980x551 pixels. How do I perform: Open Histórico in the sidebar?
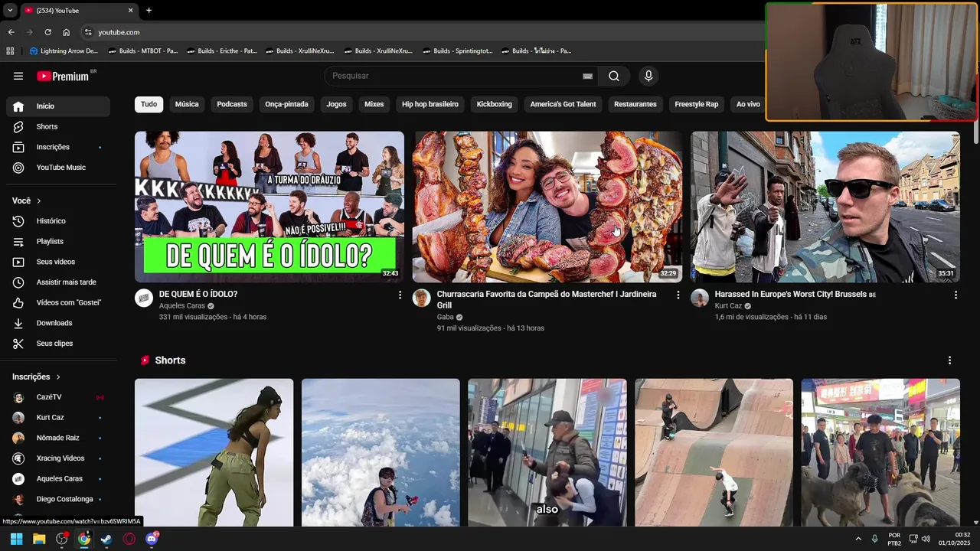[58, 221]
